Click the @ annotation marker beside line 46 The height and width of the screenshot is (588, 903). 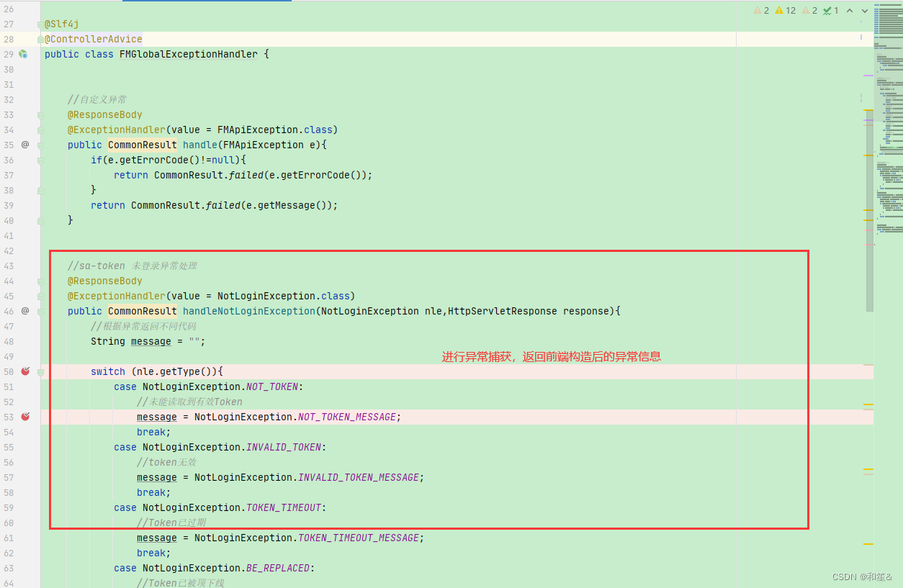(24, 311)
